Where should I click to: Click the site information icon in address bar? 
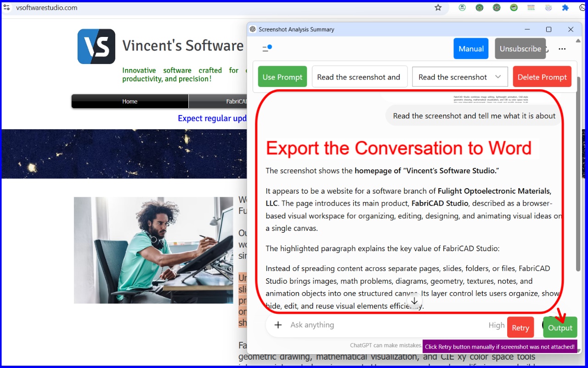pyautogui.click(x=6, y=7)
